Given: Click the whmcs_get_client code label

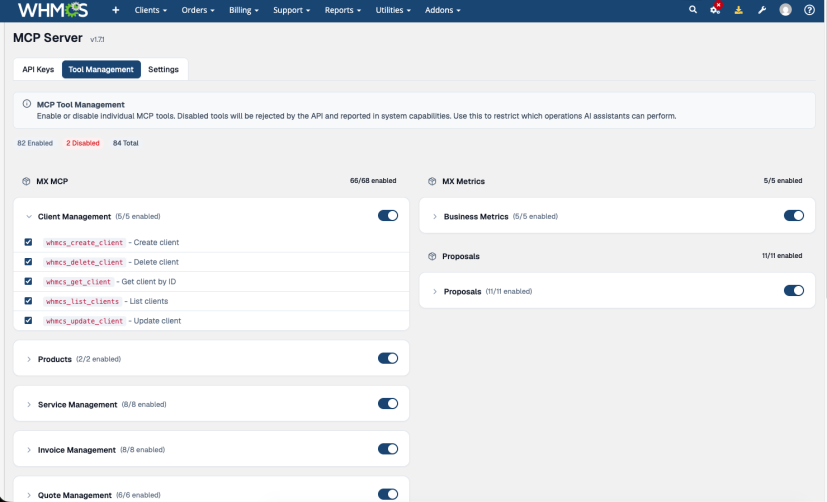Looking at the screenshot, I should coord(78,282).
